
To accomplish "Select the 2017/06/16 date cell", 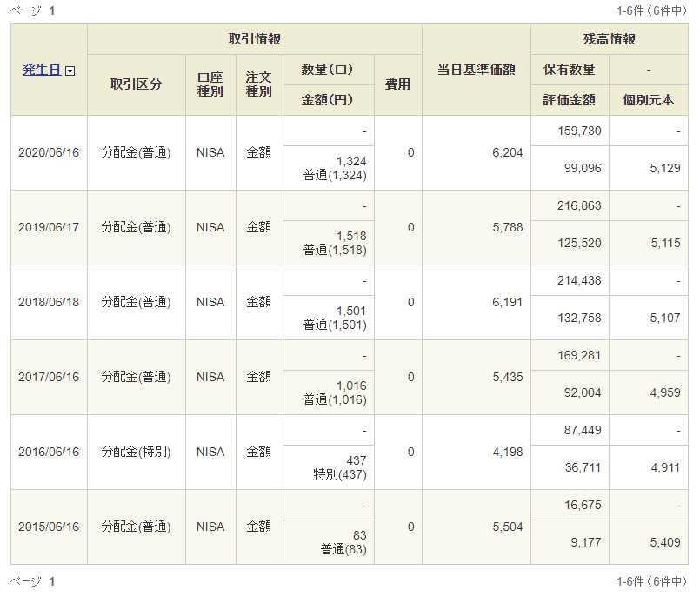I will (49, 377).
